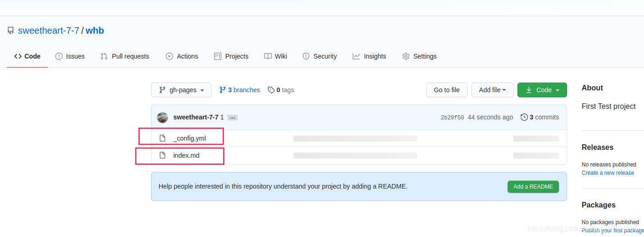
Task: Open the whb repository name link
Action: [x=95, y=31]
